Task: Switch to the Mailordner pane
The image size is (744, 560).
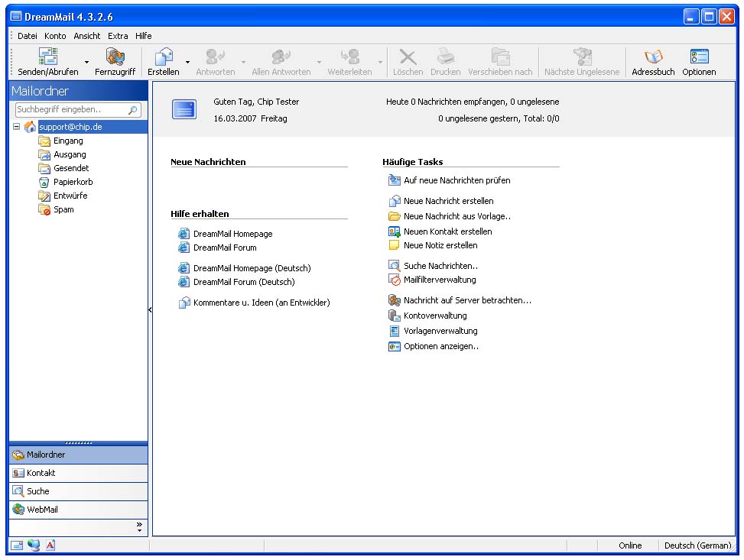Action: point(78,455)
